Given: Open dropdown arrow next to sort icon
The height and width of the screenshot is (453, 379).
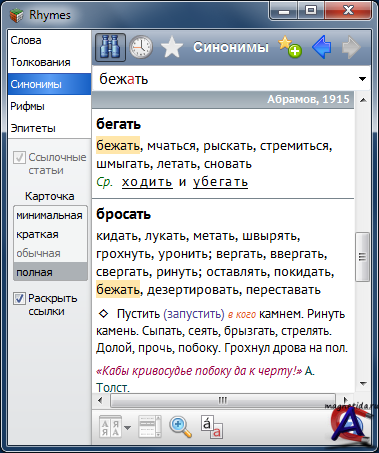Looking at the screenshot, I should coord(127,427).
